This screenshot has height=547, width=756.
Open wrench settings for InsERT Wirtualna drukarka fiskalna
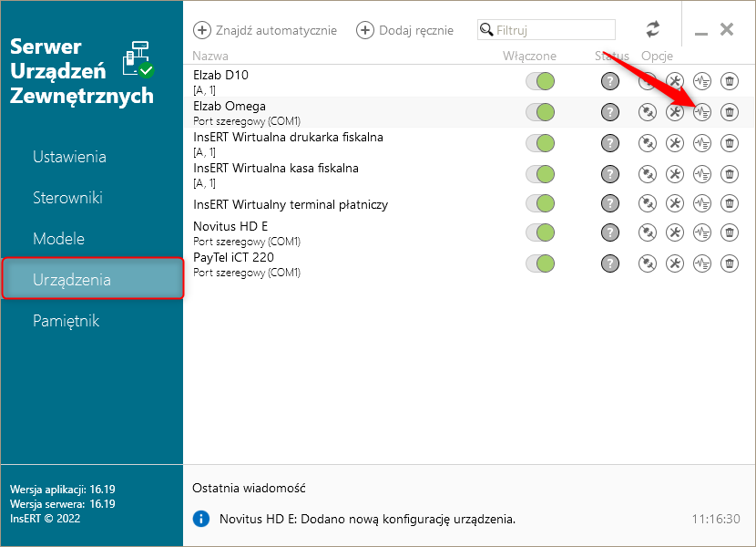[x=675, y=143]
